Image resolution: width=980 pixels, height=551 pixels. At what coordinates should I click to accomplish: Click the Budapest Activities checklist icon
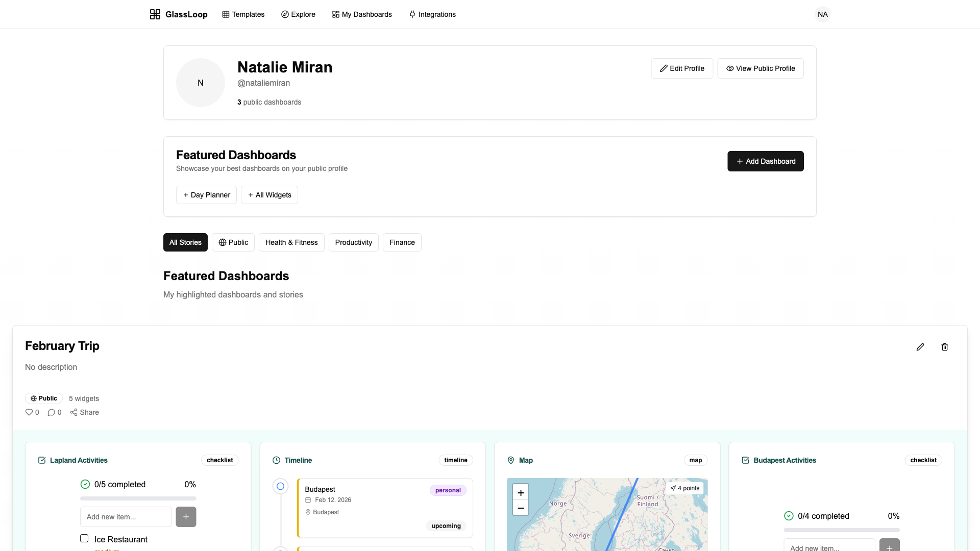click(x=745, y=460)
